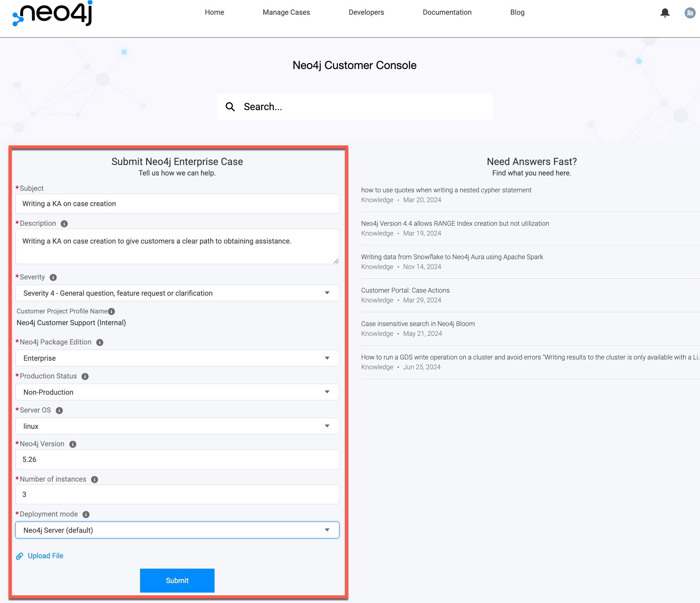This screenshot has width=700, height=603.
Task: Click the 'Neo4j Customer Console' heading
Action: click(x=354, y=65)
